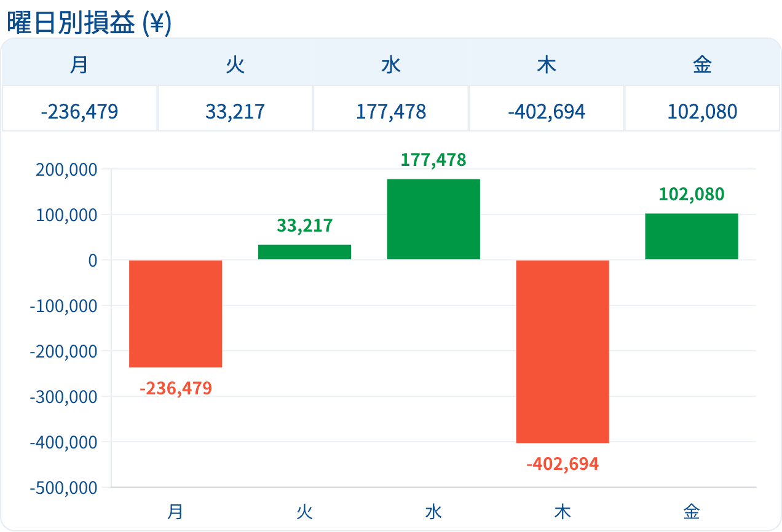Click the 金 column header
This screenshot has width=782, height=532.
point(702,65)
